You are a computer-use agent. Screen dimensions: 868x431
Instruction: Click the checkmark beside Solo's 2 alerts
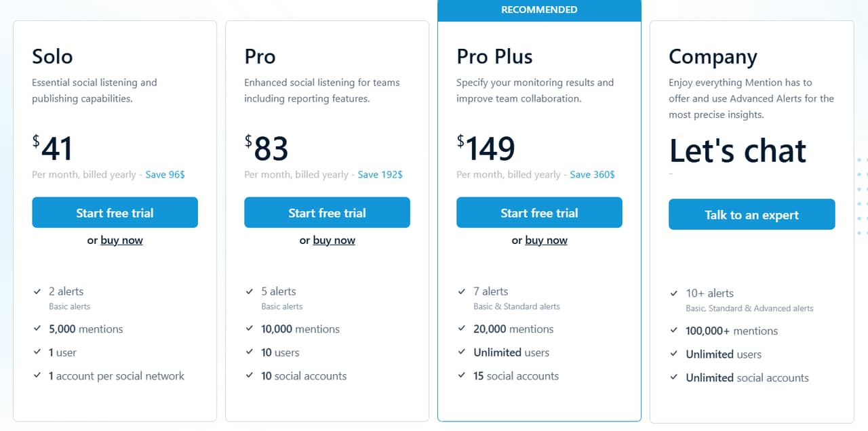(x=38, y=291)
